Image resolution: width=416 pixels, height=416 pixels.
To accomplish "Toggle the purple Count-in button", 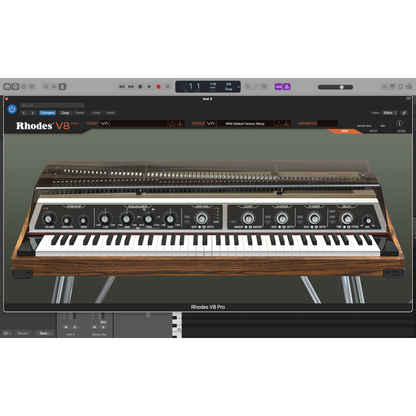I will click(x=279, y=87).
